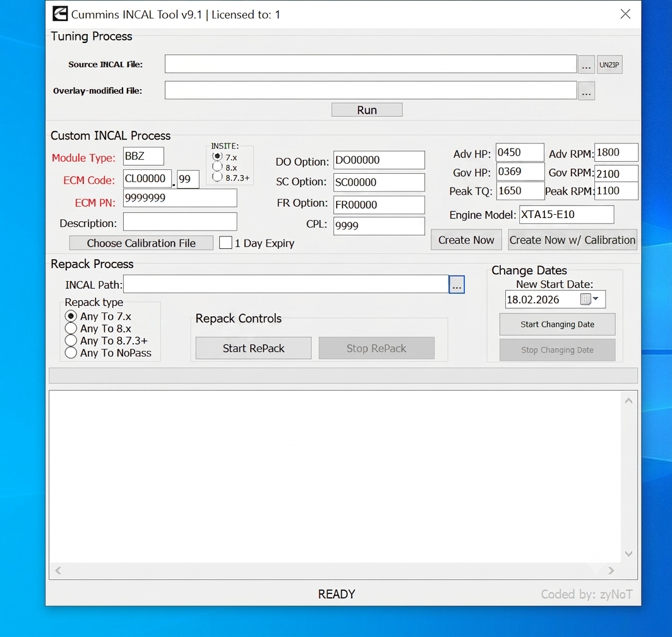
Task: Edit the DO Option field
Action: [x=379, y=160]
